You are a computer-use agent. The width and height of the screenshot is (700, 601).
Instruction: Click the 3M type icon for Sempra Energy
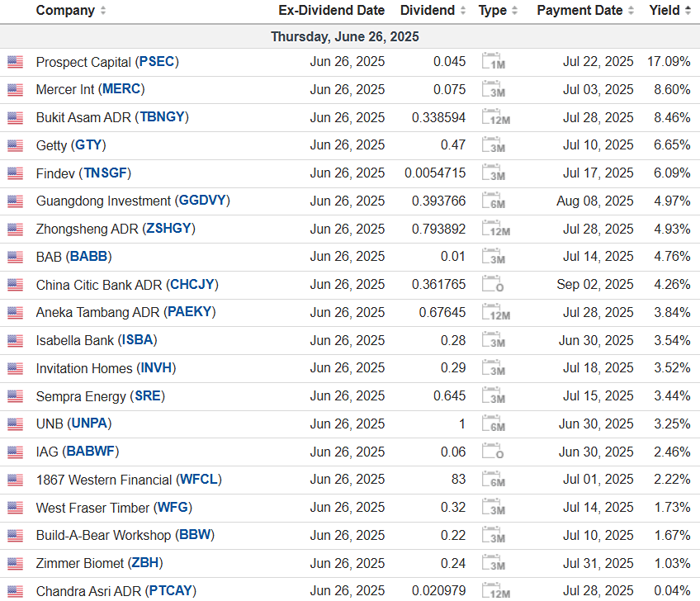coord(493,397)
